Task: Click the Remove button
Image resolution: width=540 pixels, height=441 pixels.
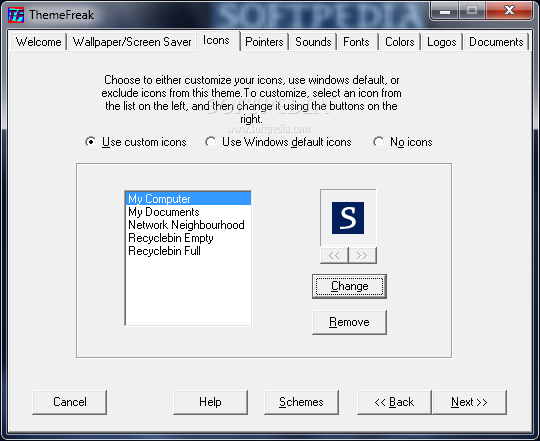Action: tap(350, 322)
